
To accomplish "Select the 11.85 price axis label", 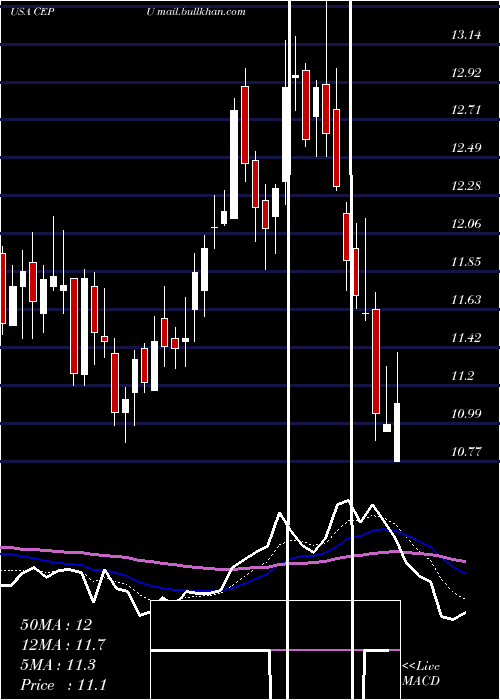I will pyautogui.click(x=466, y=262).
